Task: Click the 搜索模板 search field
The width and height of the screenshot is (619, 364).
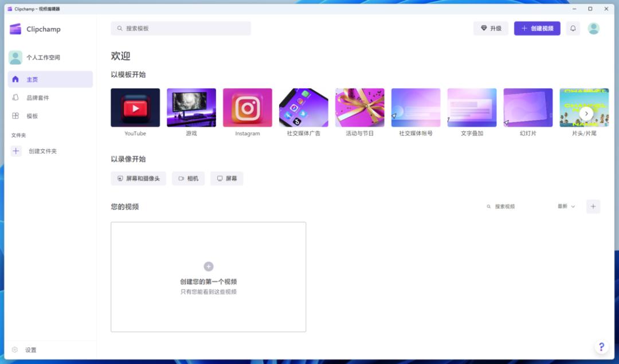Action: pos(181,28)
